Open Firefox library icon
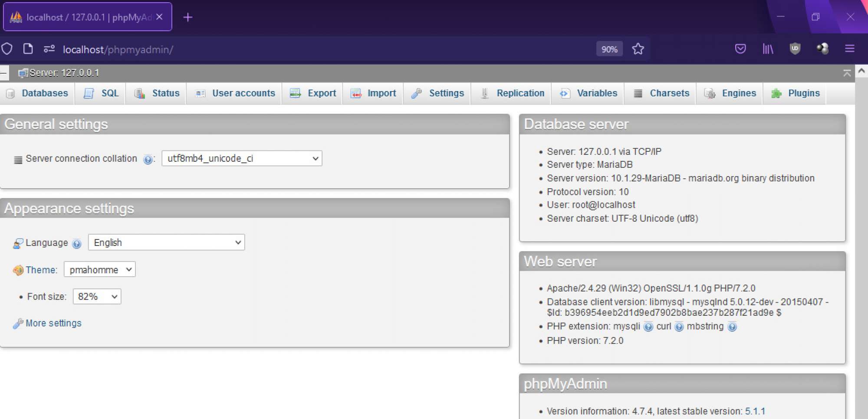Screen dimensions: 868x419 coord(768,49)
